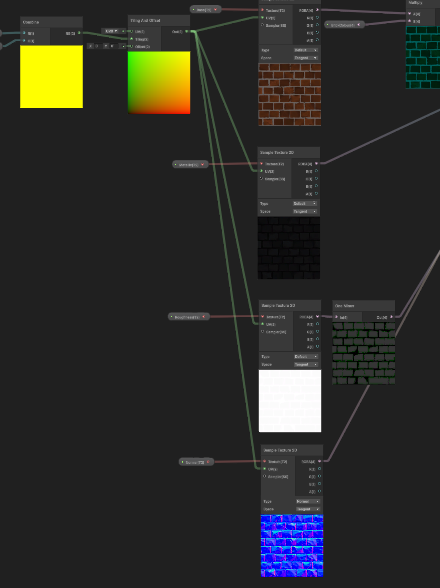Select the Multiply node title bar

[423, 3]
